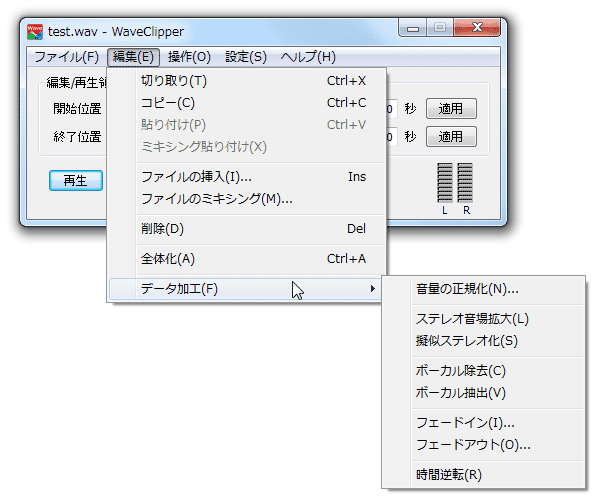
Task: Click the WaveClipper app icon in title bar
Action: tap(35, 32)
